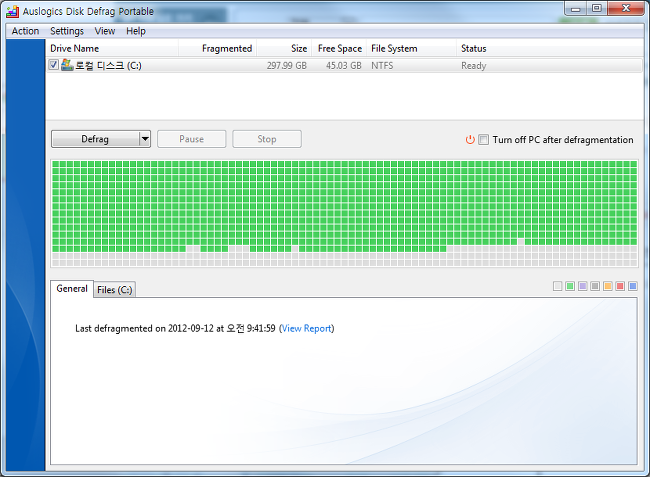The width and height of the screenshot is (650, 477).
Task: Click the white legend color swatch
Action: tap(558, 286)
